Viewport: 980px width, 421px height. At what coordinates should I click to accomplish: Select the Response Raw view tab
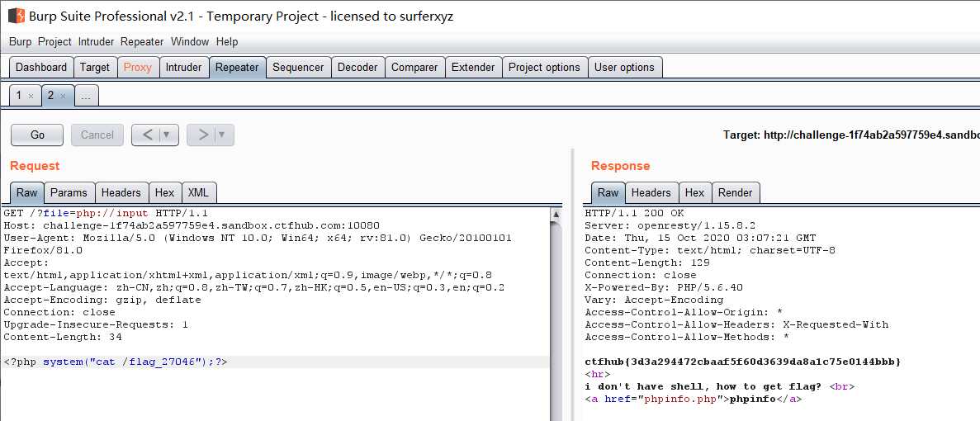608,192
